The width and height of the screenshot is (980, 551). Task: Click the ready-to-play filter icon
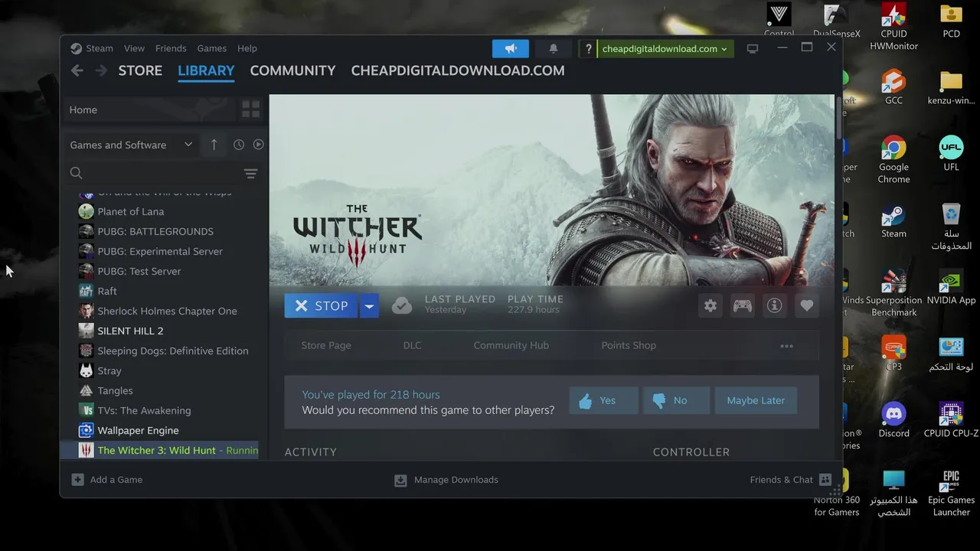tap(258, 145)
